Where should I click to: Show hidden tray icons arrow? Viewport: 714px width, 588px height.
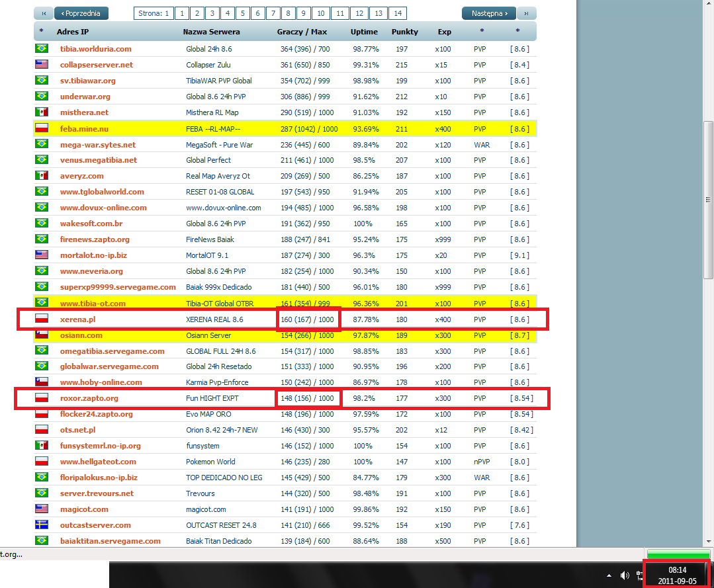pyautogui.click(x=609, y=575)
